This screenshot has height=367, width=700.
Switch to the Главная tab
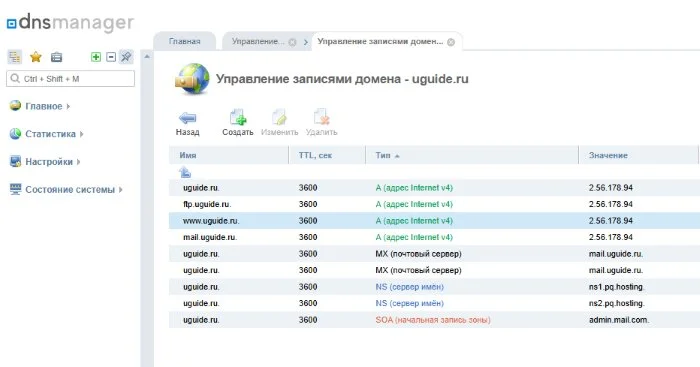(184, 41)
